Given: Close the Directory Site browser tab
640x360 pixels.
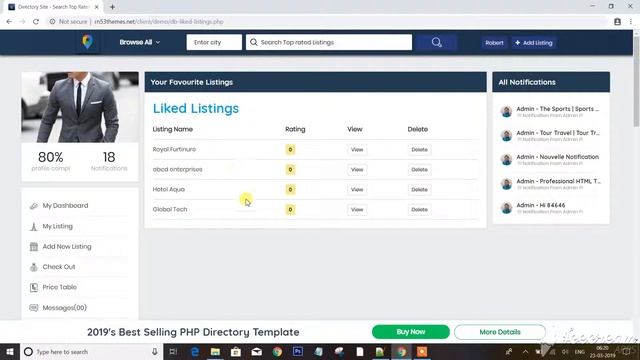Looking at the screenshot, I should 97,7.
